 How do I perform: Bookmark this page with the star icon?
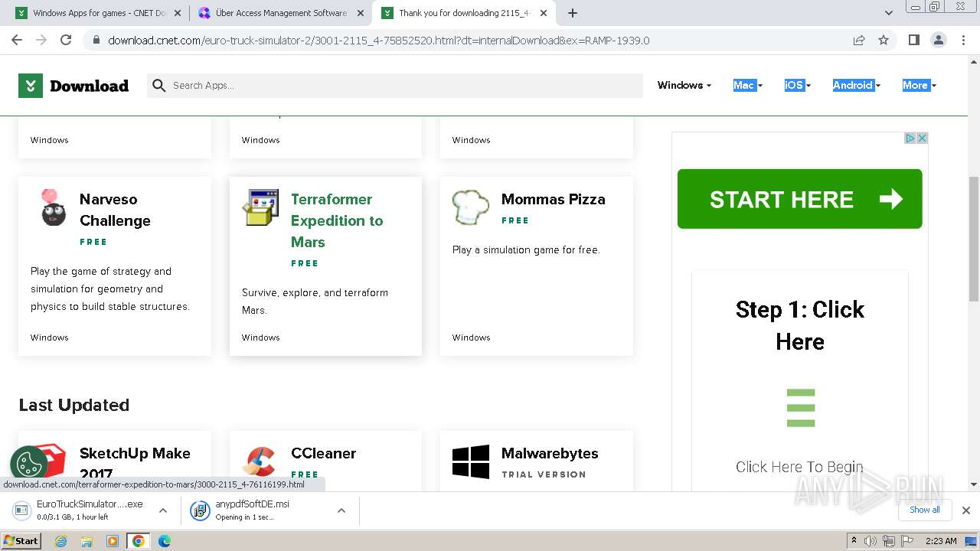pyautogui.click(x=884, y=40)
